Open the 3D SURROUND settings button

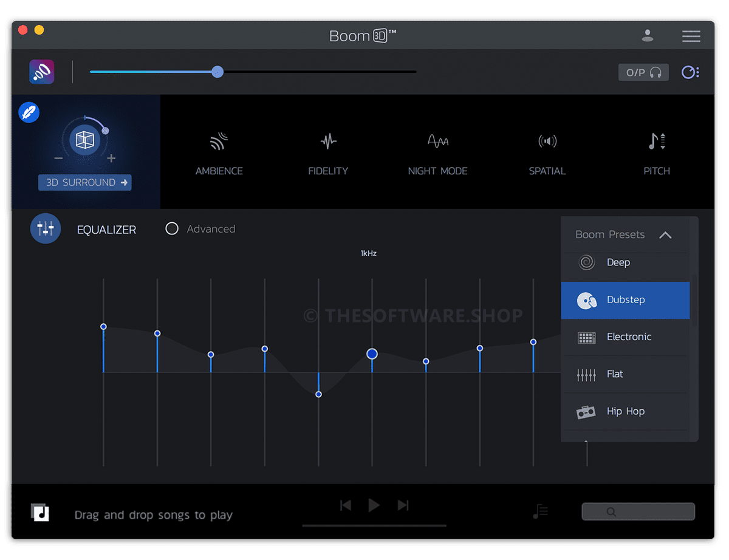point(85,182)
